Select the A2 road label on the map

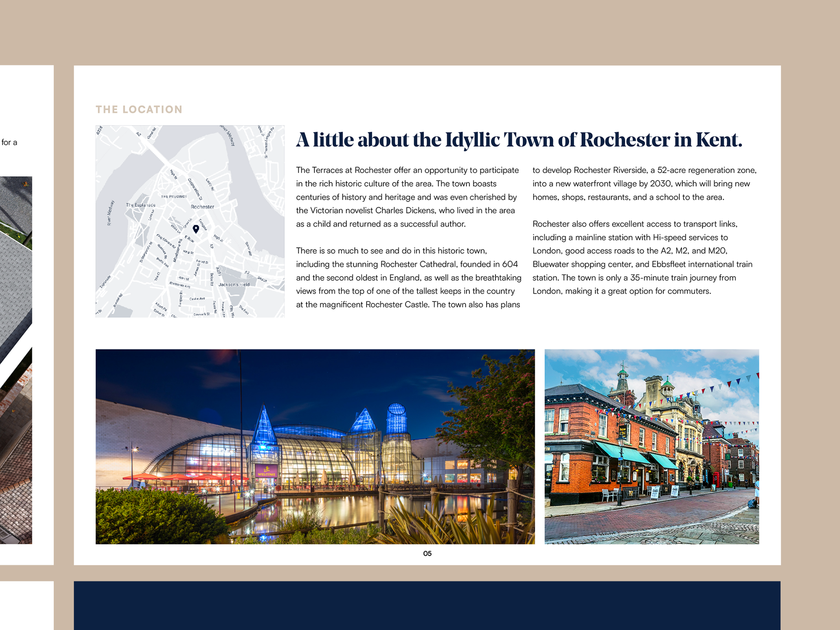(139, 134)
